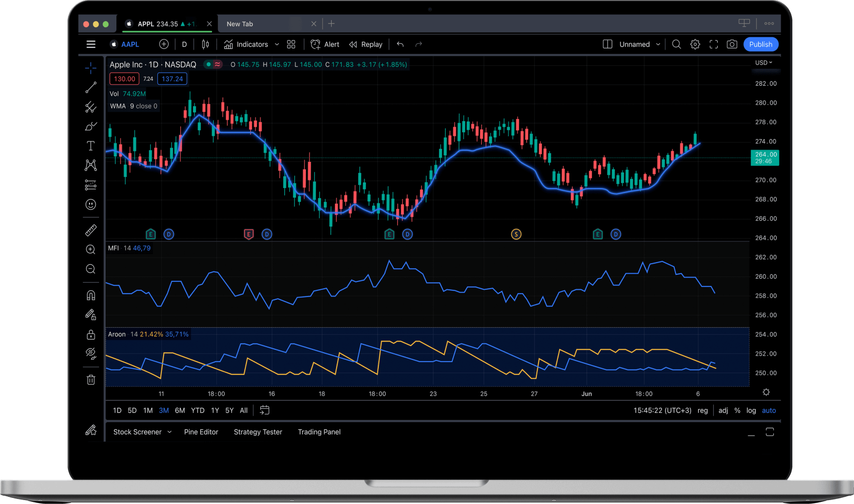
Task: Click the red earnings marker E
Action: coord(249,234)
